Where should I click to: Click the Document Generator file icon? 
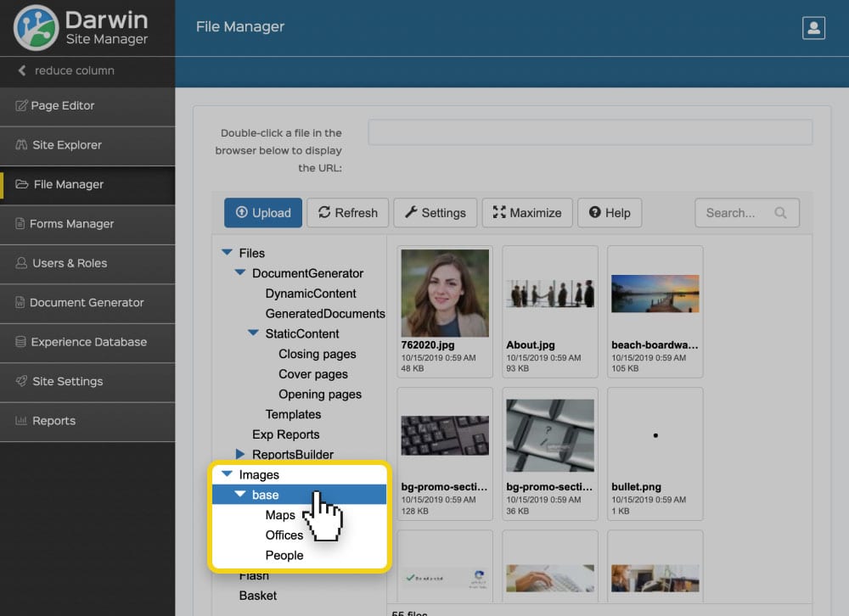20,302
